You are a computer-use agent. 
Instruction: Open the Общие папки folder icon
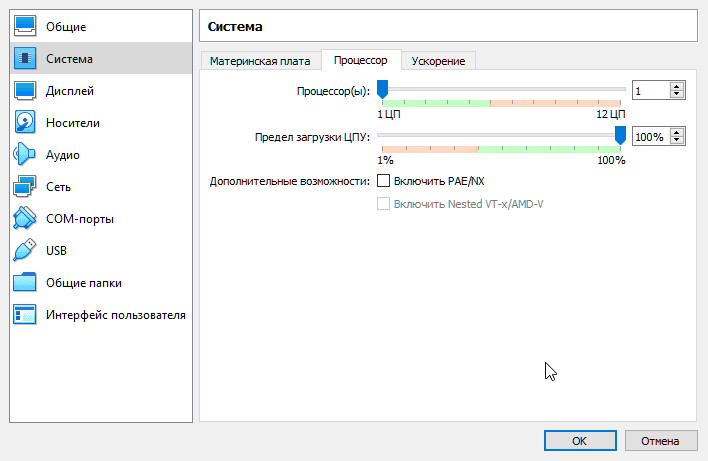pos(25,283)
